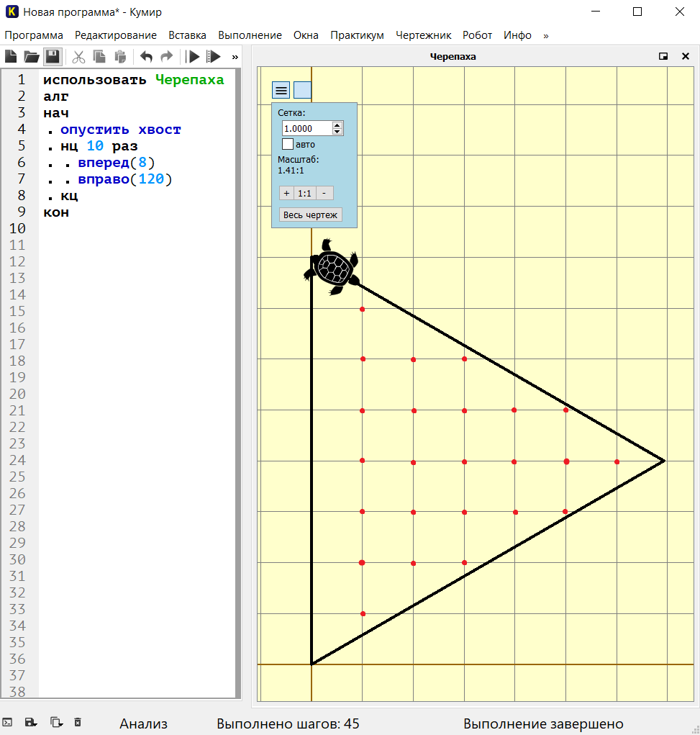
Task: Click the Масштаб 1.41:1 scale readout
Action: [298, 165]
